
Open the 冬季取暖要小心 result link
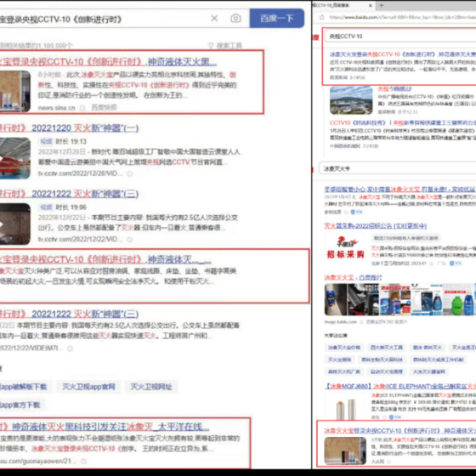pyautogui.click(x=399, y=190)
